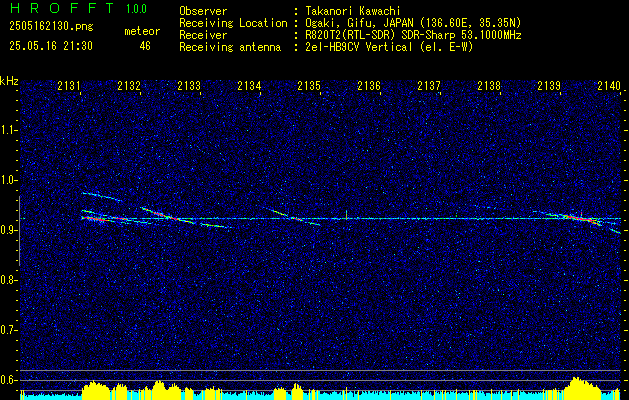The width and height of the screenshot is (629, 400).
Task: Click the 2139 time axis marker
Action: pos(549,85)
